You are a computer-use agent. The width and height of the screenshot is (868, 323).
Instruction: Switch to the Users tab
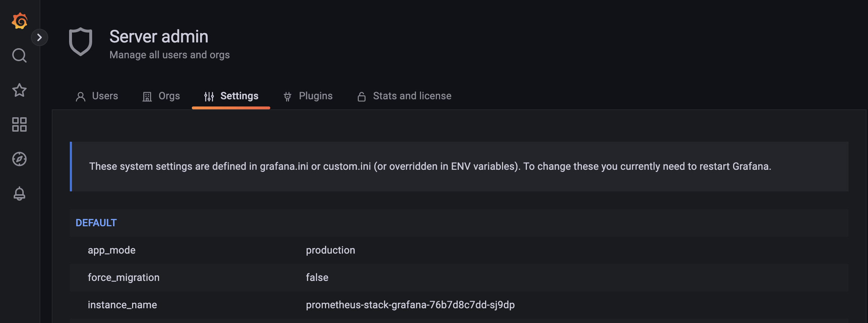click(105, 96)
